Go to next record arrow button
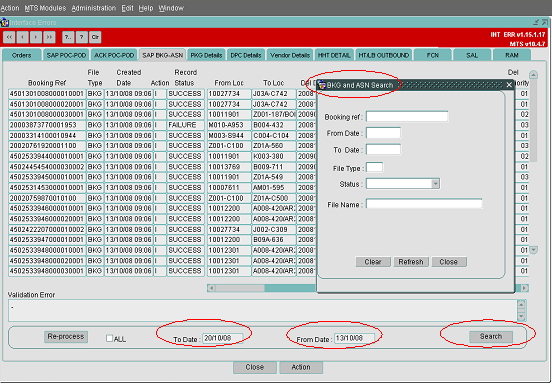Screen dimensions: 552x384 (x=36, y=37)
